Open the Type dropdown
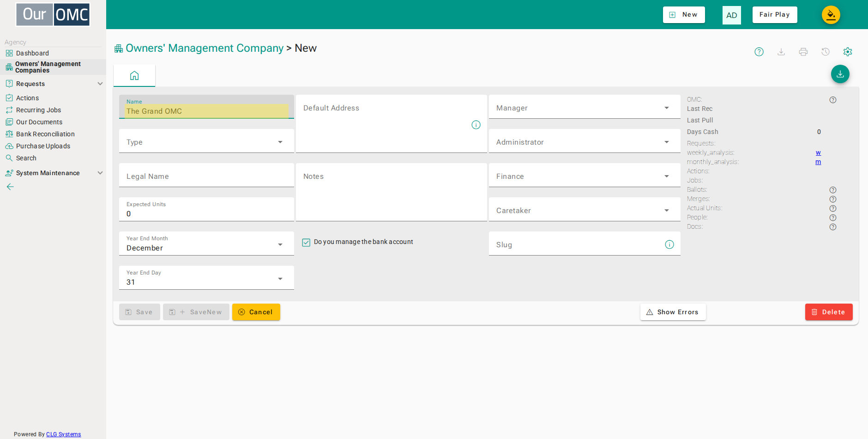Image resolution: width=868 pixels, height=439 pixels. [206, 141]
